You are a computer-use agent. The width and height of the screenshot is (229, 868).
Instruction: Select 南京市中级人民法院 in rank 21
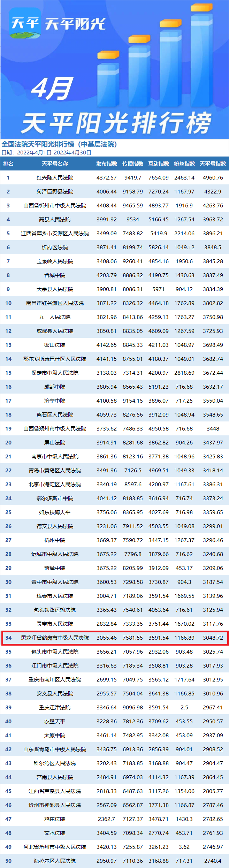coord(55,456)
